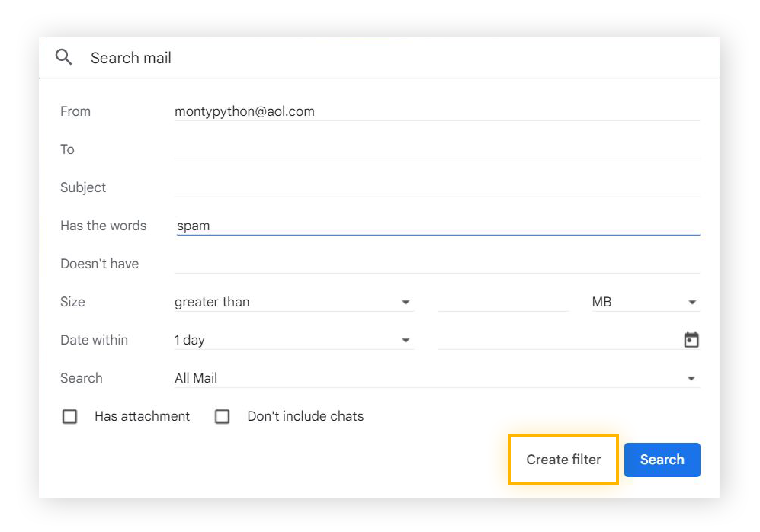This screenshot has width=760, height=532.
Task: Click the calendar icon on the date row
Action: point(691,339)
